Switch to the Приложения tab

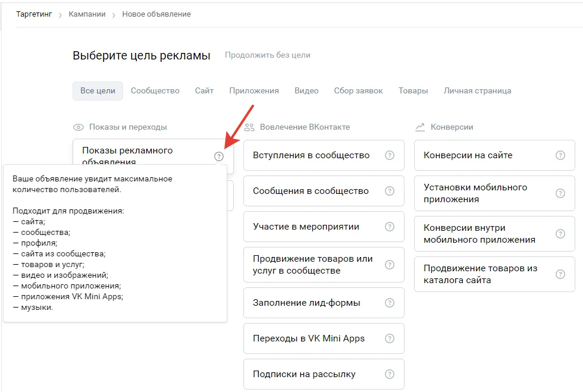pyautogui.click(x=254, y=91)
